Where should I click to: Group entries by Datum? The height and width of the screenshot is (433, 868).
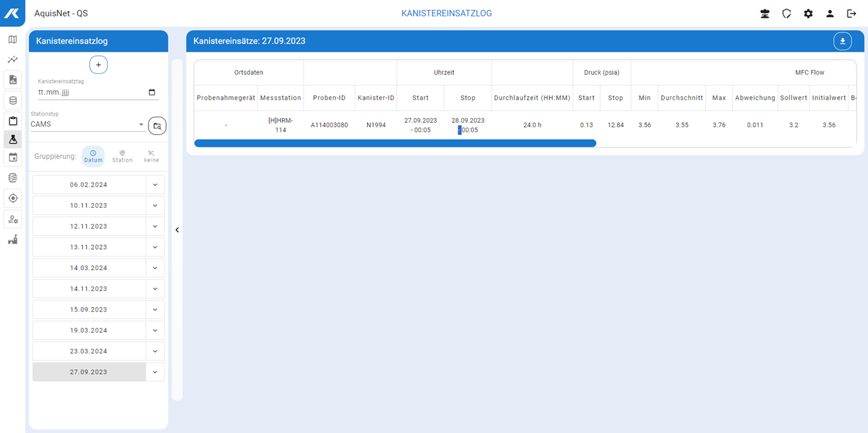(94, 156)
